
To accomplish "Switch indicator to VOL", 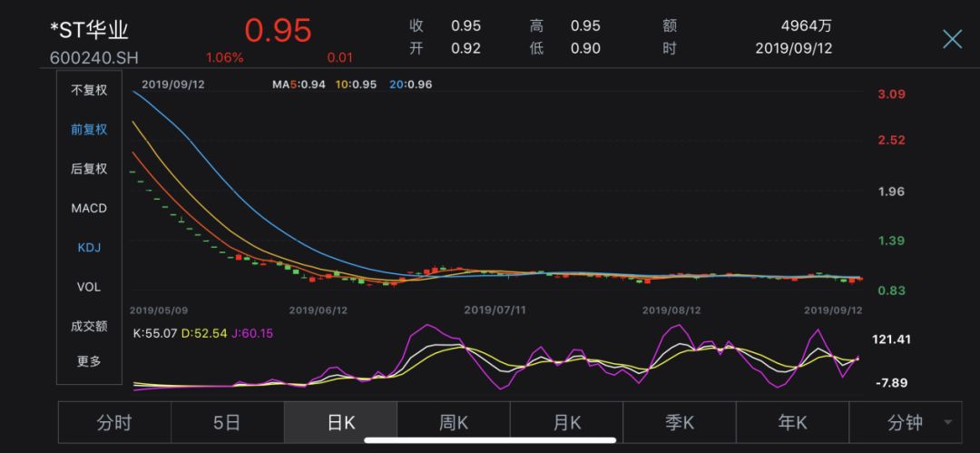I will pyautogui.click(x=89, y=287).
